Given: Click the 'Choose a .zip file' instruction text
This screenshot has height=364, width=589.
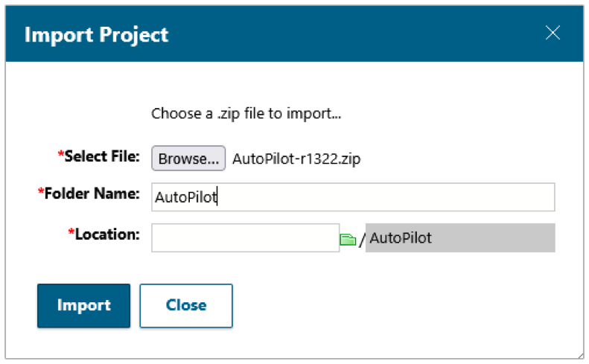Looking at the screenshot, I should [x=246, y=114].
